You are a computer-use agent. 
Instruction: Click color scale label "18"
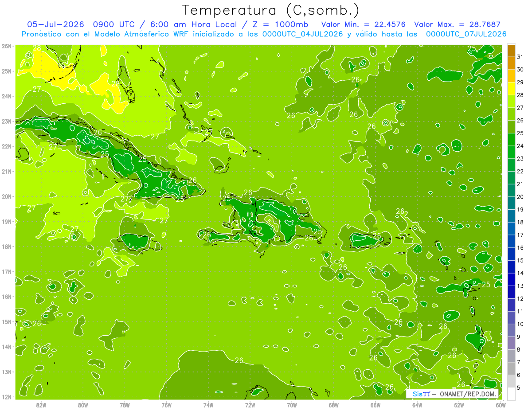pos(520,222)
